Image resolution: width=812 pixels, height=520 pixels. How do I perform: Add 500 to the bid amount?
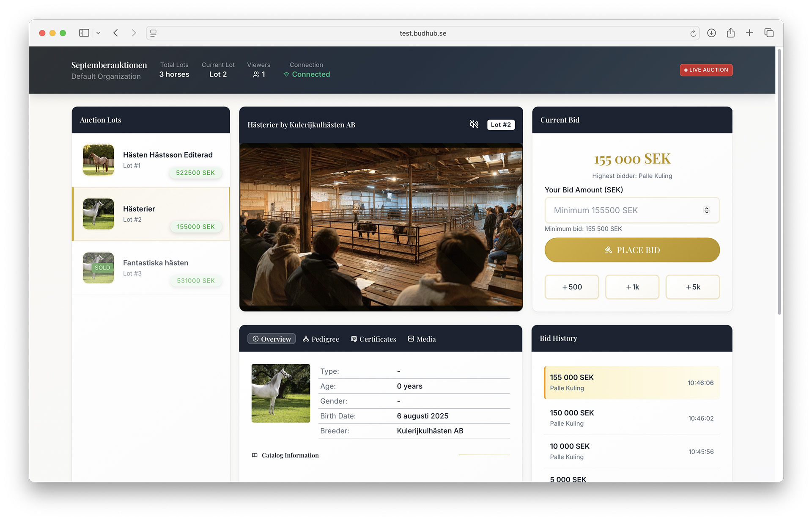pos(572,287)
